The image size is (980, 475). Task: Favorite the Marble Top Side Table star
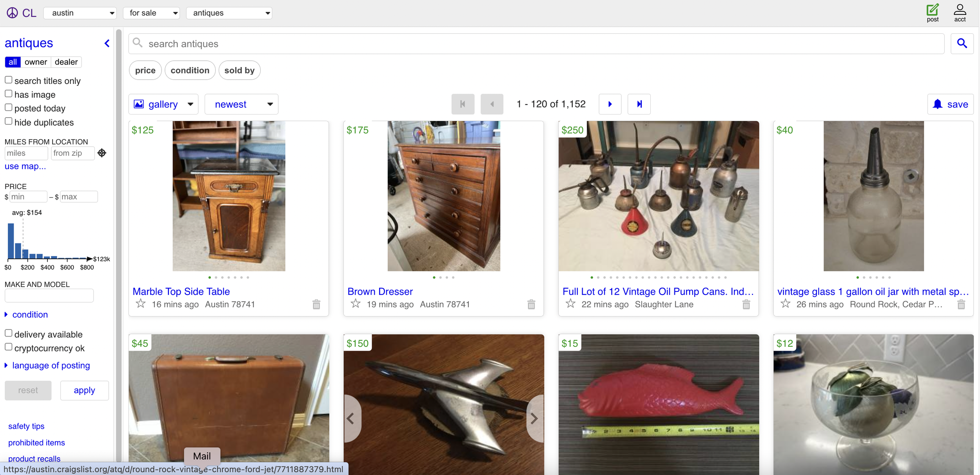click(140, 304)
